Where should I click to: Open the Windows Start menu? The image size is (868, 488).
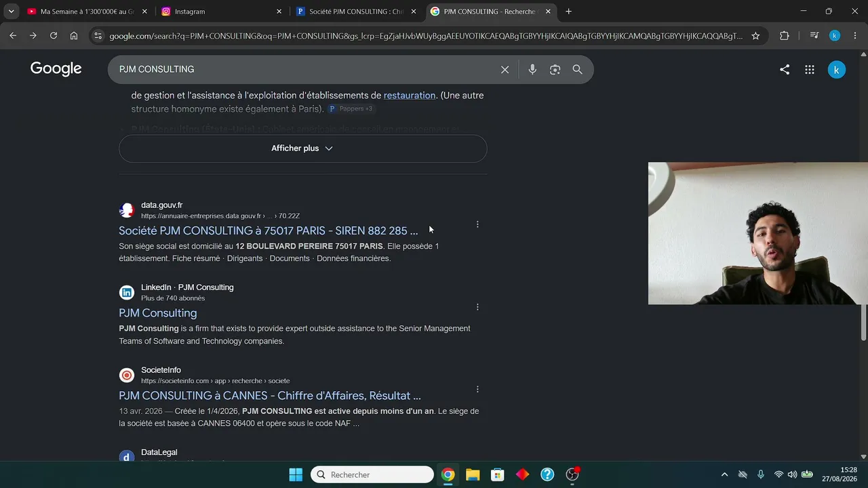pyautogui.click(x=296, y=474)
